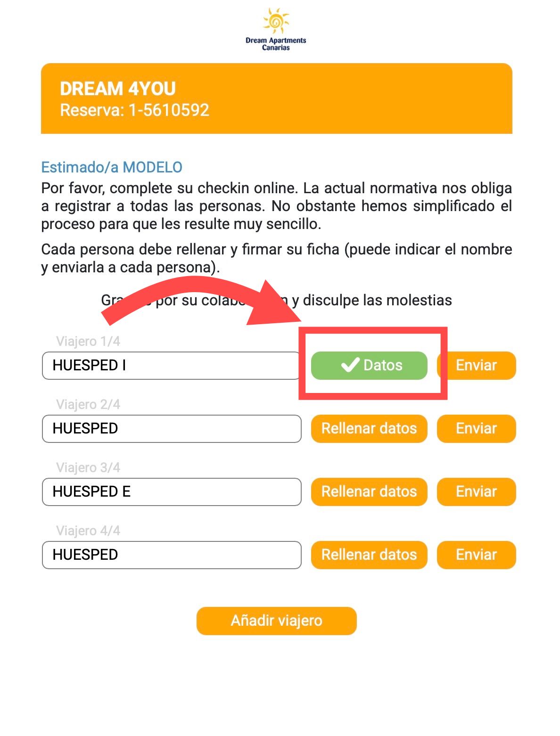This screenshot has height=736, width=560.
Task: Click the green checkmark icon on Datos
Action: click(350, 365)
